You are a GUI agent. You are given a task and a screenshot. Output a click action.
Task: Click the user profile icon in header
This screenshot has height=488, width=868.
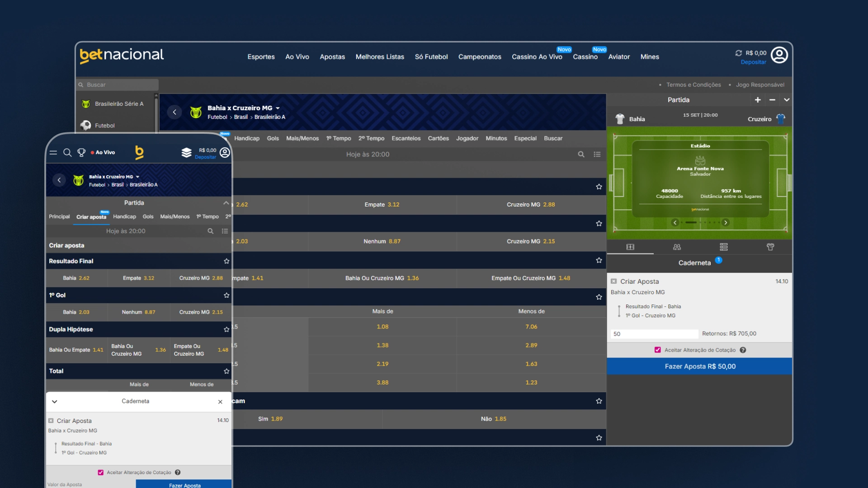(779, 55)
